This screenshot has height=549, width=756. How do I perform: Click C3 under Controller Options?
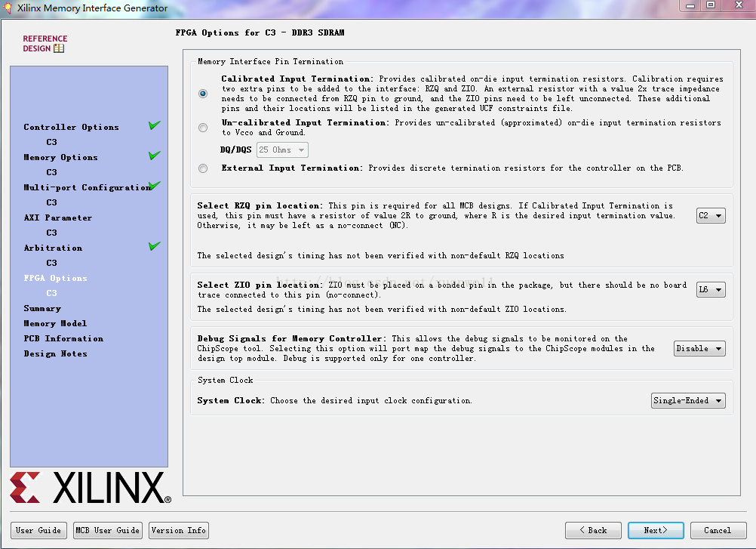pyautogui.click(x=51, y=142)
